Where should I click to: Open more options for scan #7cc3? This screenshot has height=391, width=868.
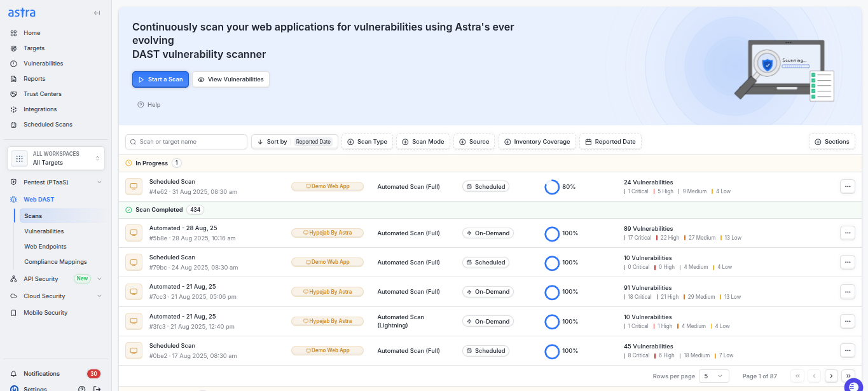847,291
